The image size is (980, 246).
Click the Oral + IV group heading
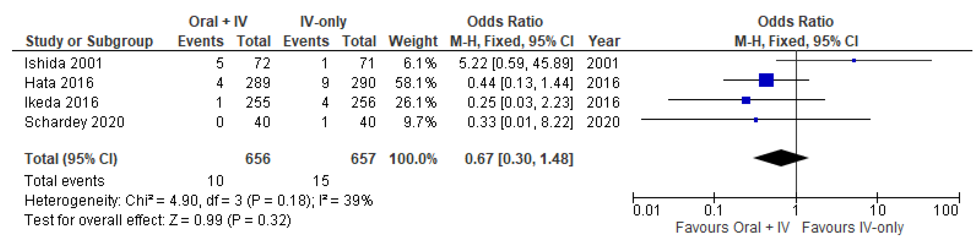[x=218, y=22]
